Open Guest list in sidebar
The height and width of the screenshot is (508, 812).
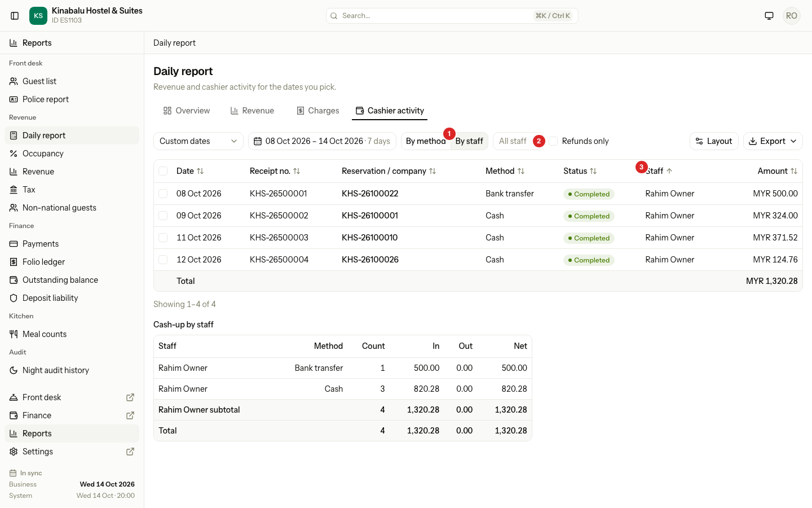click(72, 81)
